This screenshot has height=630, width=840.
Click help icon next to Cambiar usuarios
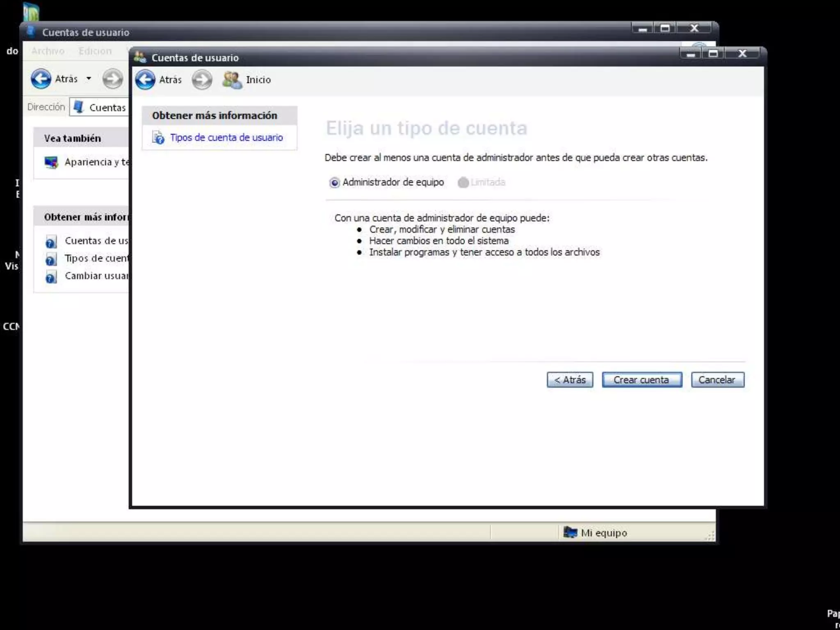(51, 277)
